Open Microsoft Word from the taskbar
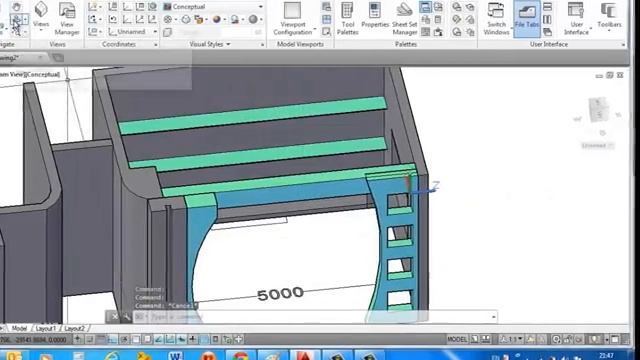640x360 pixels. click(175, 355)
